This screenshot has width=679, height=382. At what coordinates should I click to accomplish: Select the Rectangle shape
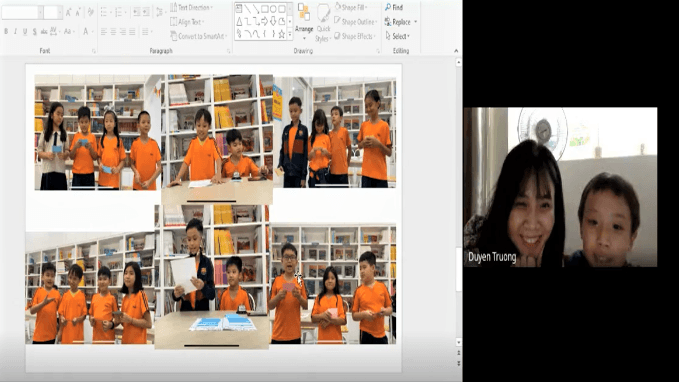[265, 9]
